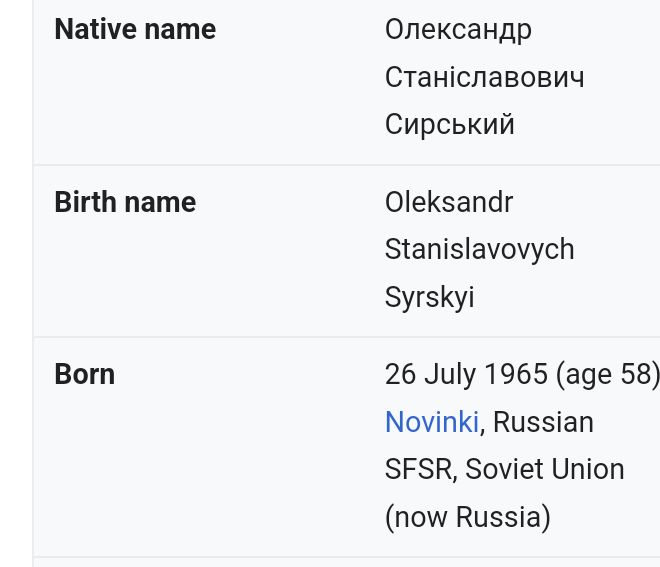This screenshot has height=567, width=660.
Task: Click the word "July" in the birth date
Action: 450,374
